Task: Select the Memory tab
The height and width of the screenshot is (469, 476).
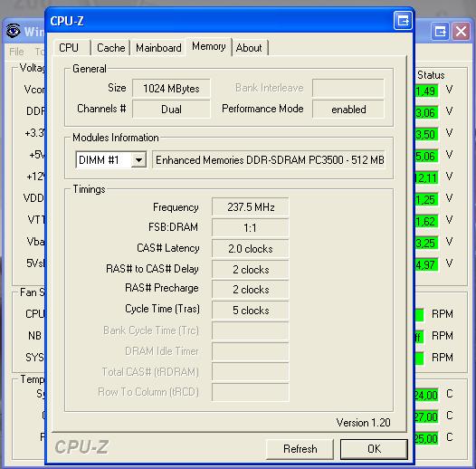Action: (x=209, y=46)
